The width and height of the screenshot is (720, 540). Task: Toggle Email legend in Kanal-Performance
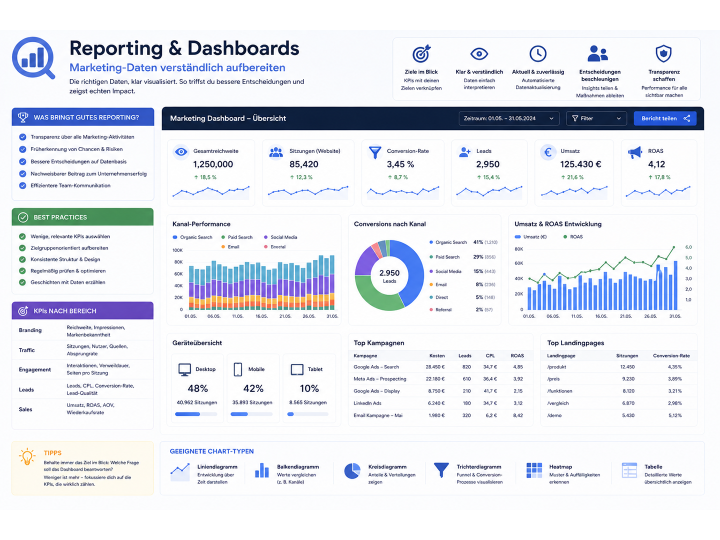231,247
